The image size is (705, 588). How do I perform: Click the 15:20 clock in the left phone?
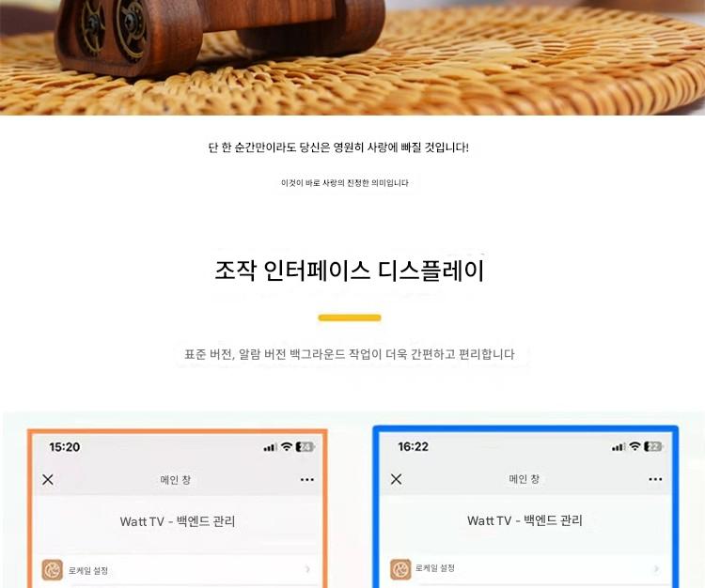coord(65,447)
